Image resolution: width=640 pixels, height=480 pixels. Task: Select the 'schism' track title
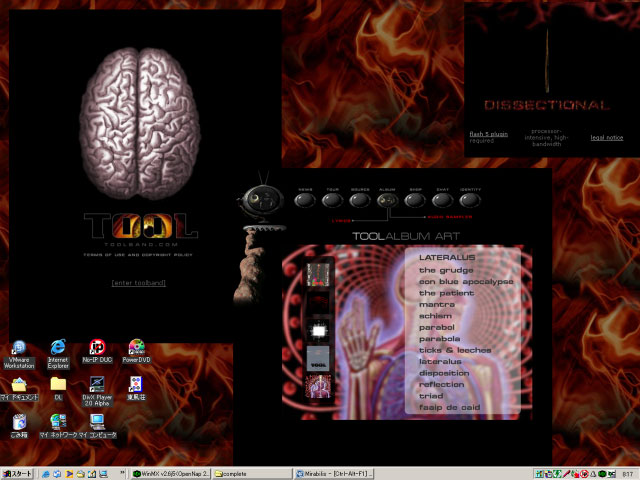coord(435,315)
